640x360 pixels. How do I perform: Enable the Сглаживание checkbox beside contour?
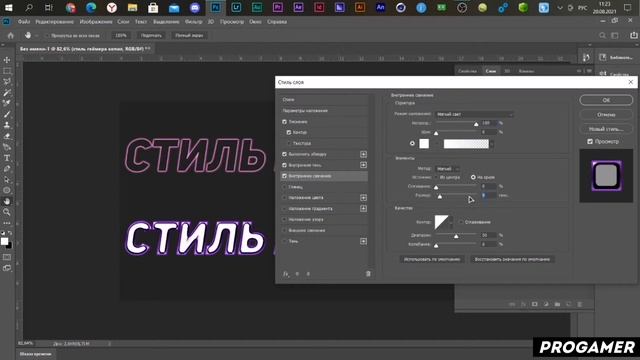click(x=461, y=222)
